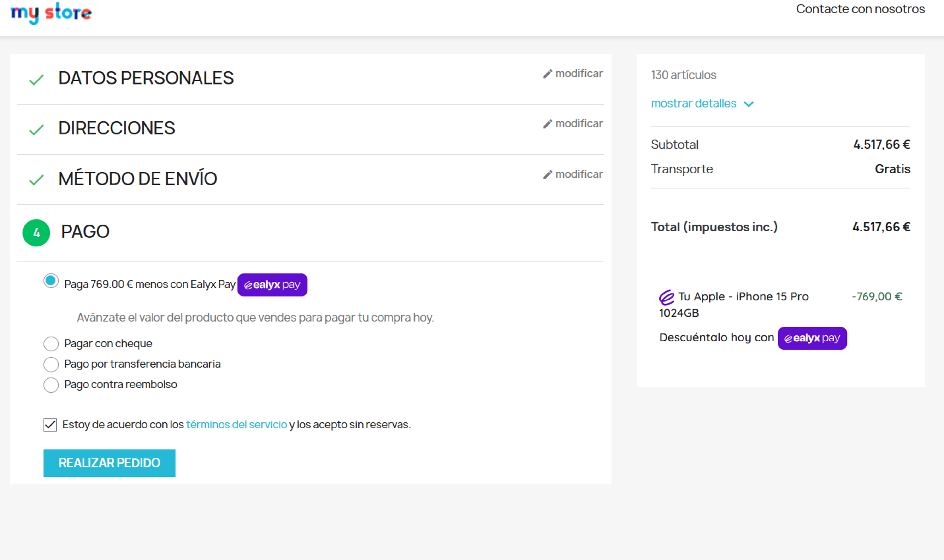
Task: Click chevron arrow next to mostrar detalles
Action: pyautogui.click(x=748, y=104)
